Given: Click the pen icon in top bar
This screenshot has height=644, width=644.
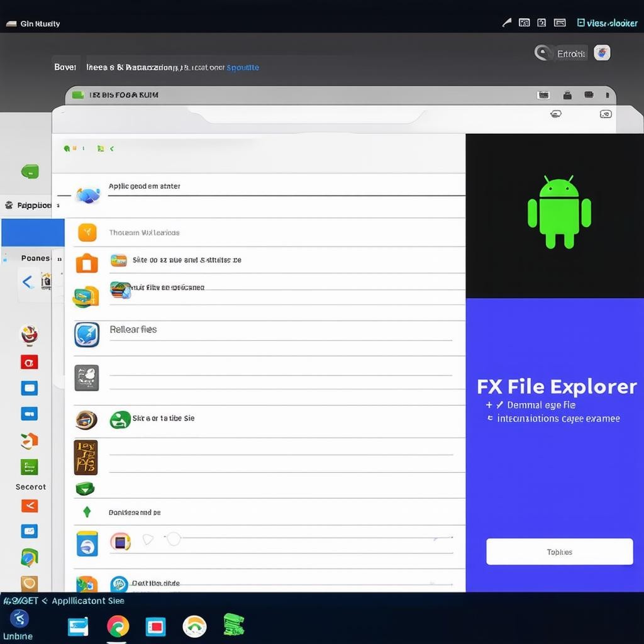Looking at the screenshot, I should tap(506, 23).
